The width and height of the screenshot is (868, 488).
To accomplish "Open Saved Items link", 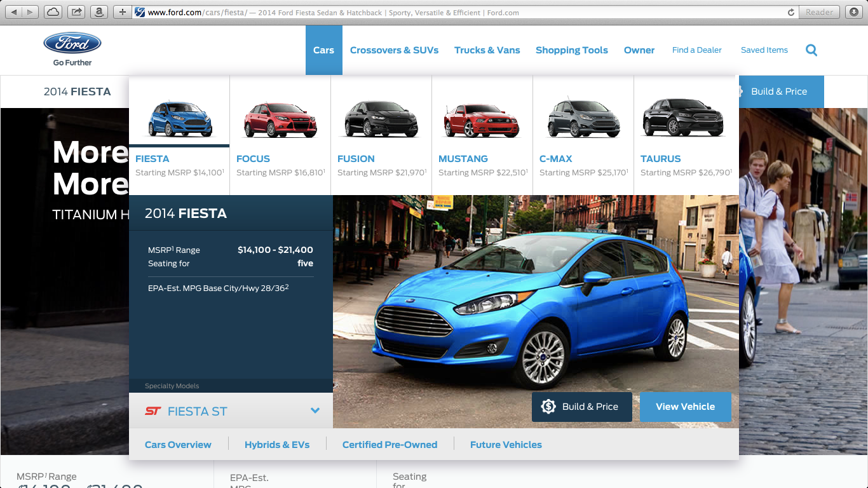I will pyautogui.click(x=764, y=50).
